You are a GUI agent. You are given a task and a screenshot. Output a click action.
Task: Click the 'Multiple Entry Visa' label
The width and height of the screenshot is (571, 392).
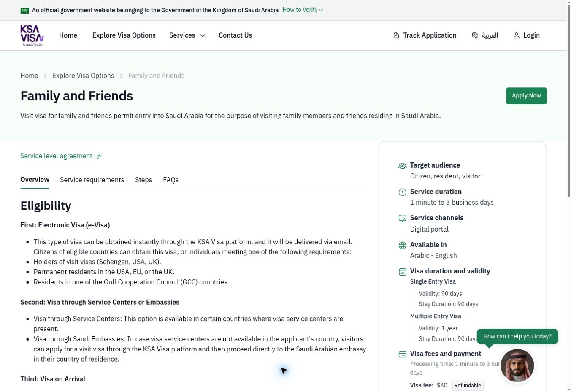(436, 316)
